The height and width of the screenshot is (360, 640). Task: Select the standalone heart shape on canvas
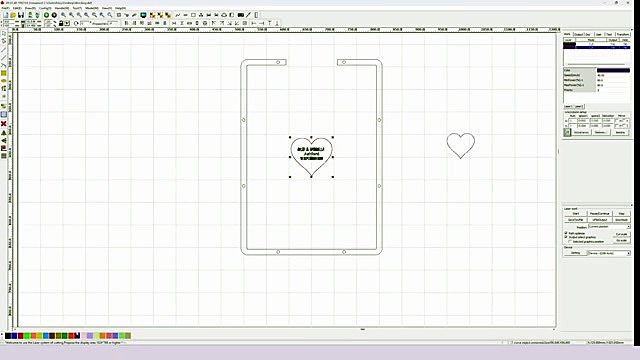[460, 145]
